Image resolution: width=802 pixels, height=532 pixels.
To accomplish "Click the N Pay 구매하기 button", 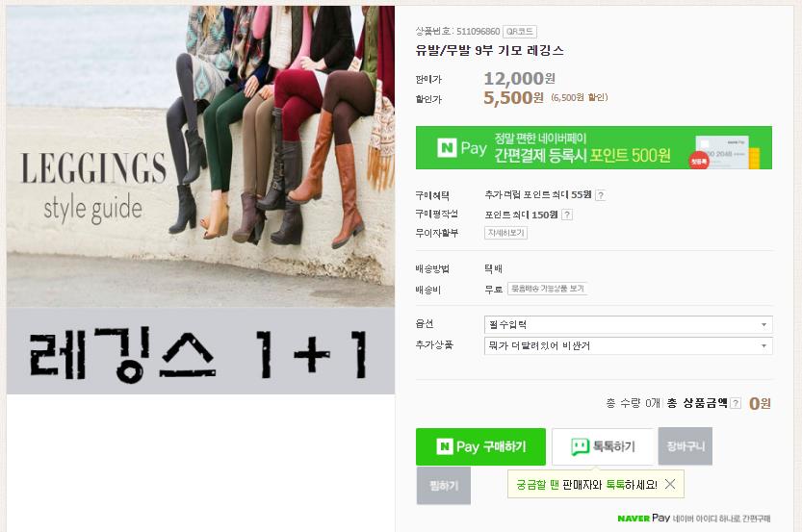I will [x=480, y=446].
